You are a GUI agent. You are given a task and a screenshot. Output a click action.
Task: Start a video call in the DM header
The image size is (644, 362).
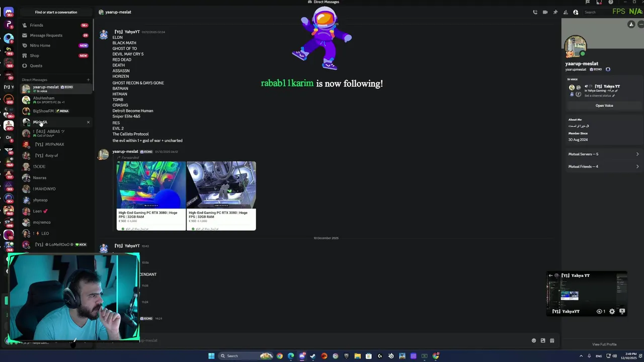tap(545, 12)
